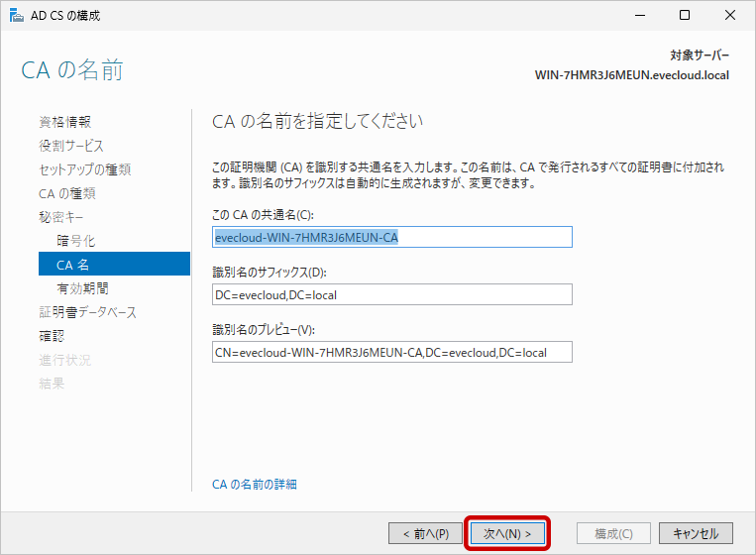
Task: Maximize the AD CS window
Action: (685, 15)
